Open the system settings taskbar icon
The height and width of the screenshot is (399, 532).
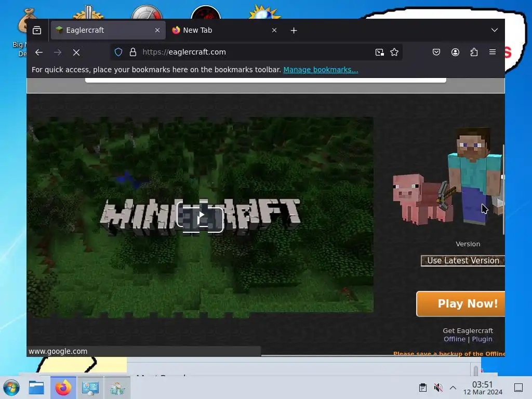pyautogui.click(x=90, y=388)
